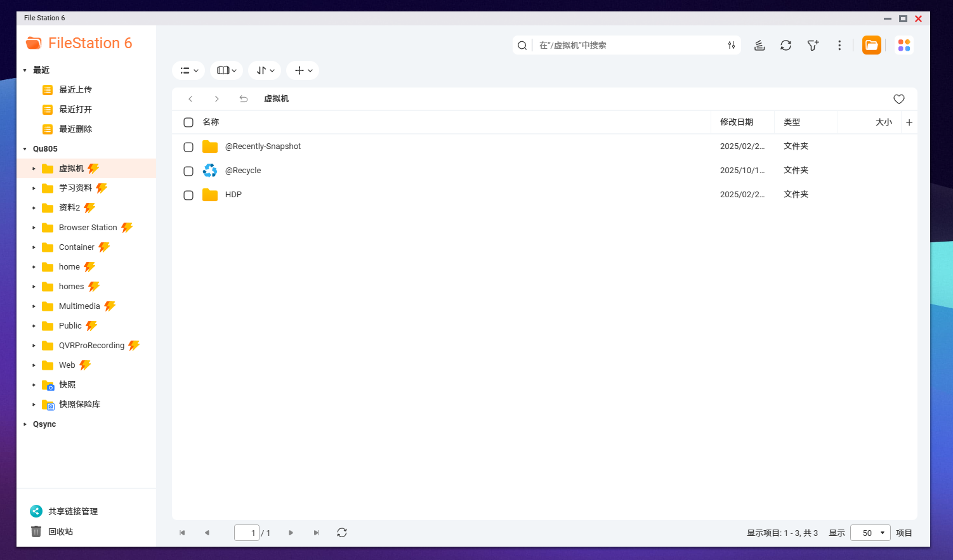Go forward using the right chevron

(217, 99)
